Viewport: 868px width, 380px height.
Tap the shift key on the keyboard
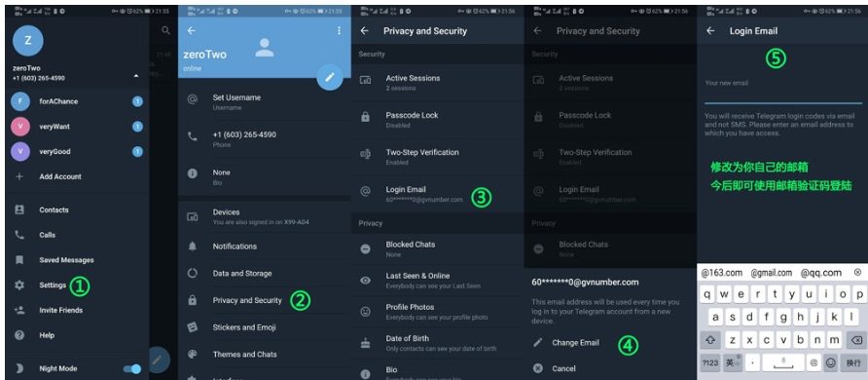click(710, 340)
